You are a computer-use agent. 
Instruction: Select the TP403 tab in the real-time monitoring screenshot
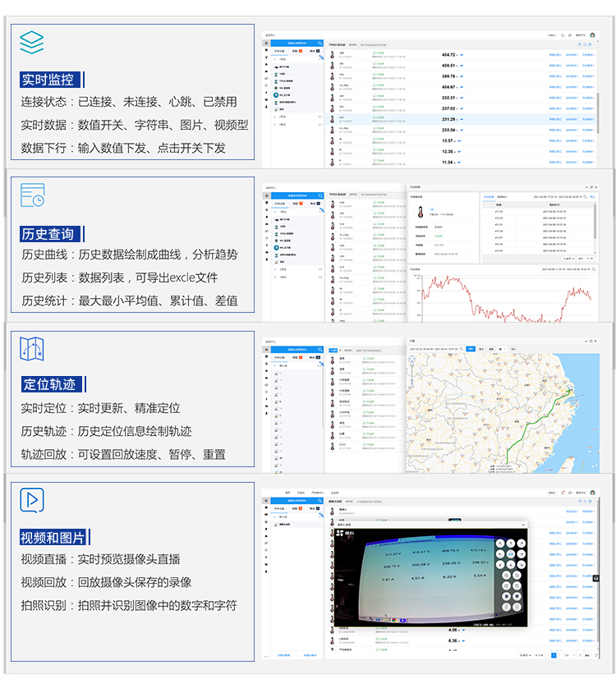point(336,44)
